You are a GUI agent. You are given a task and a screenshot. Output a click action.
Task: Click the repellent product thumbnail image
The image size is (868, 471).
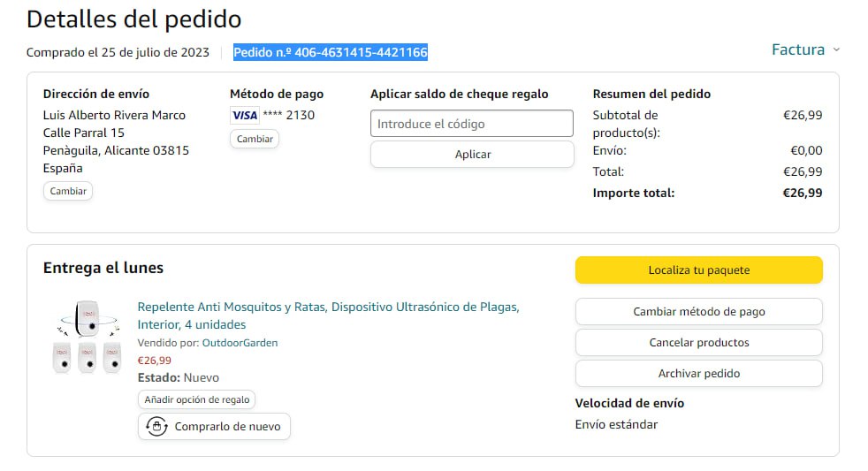86,337
